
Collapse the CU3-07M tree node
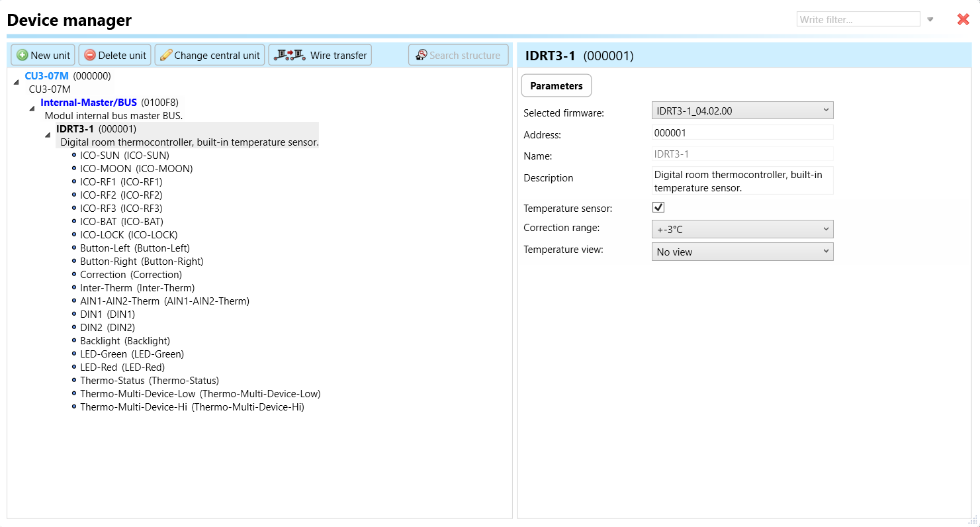point(17,81)
